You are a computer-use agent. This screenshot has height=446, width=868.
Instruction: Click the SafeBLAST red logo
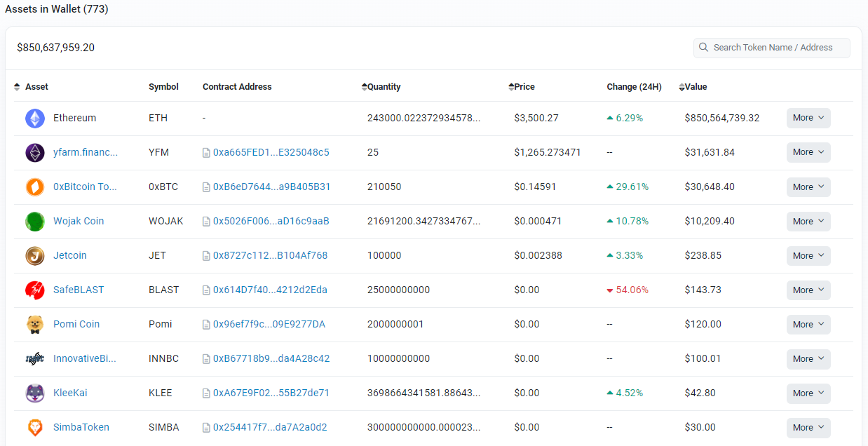coord(35,290)
